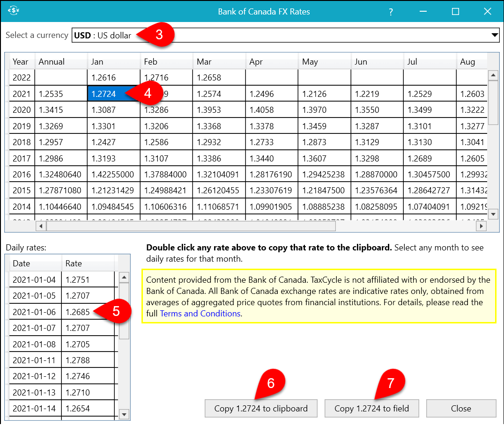504x425 pixels.
Task: Click the Annual column header
Action: pyautogui.click(x=61, y=61)
